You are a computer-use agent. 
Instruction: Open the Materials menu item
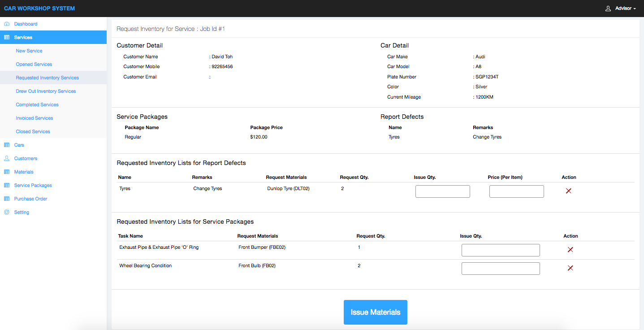(24, 172)
